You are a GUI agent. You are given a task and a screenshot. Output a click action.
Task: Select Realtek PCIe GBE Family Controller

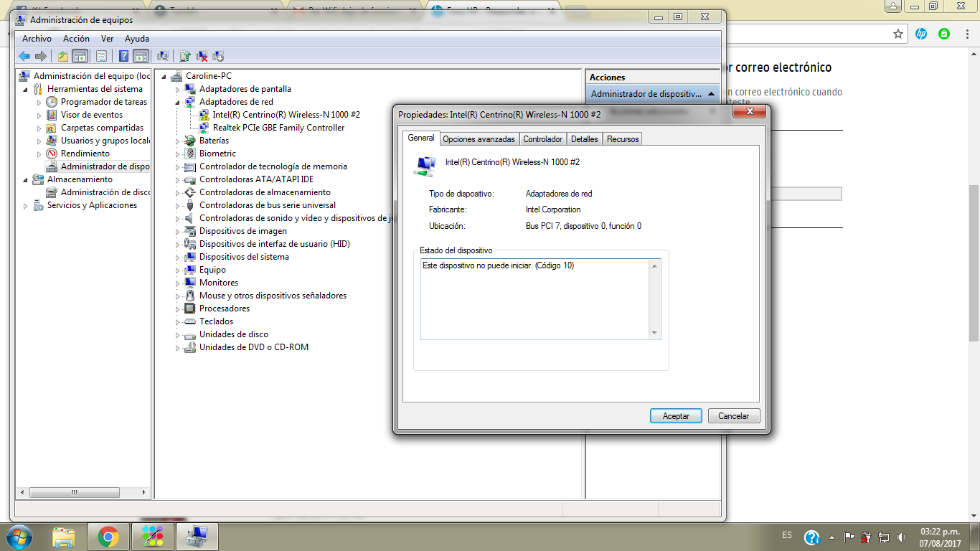[x=278, y=128]
